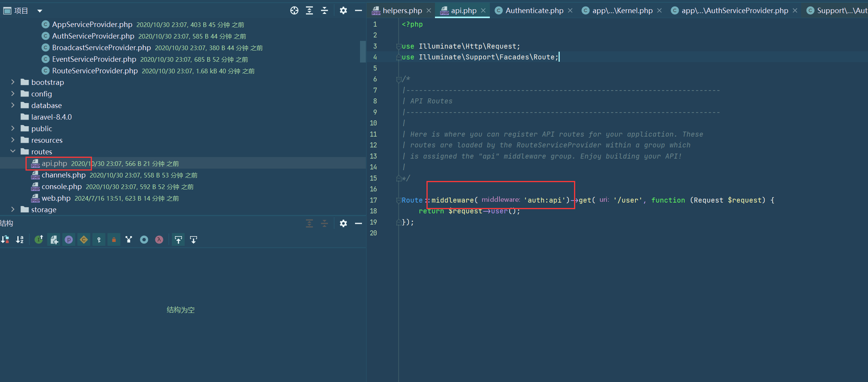
Task: Click the 'API Routes' comment text
Action: pyautogui.click(x=431, y=101)
